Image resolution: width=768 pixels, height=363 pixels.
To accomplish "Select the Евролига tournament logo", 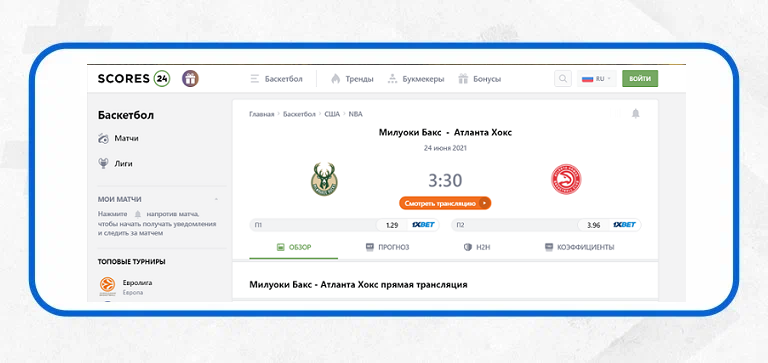I will pyautogui.click(x=107, y=285).
